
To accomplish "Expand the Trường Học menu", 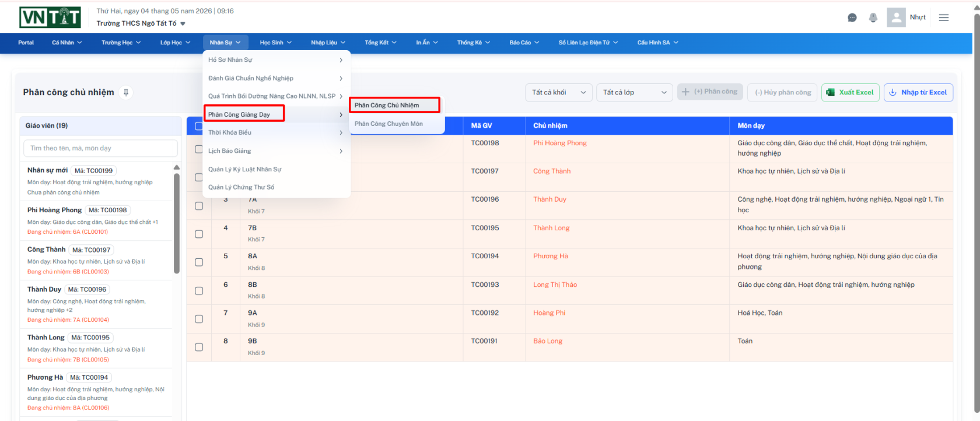I will point(121,43).
